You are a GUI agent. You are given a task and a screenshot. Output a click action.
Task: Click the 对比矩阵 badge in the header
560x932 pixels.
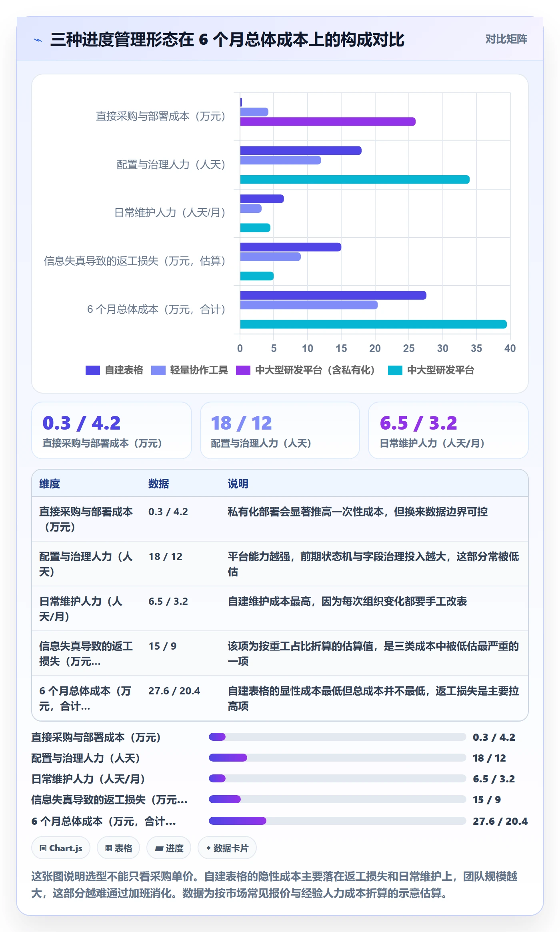coord(506,39)
